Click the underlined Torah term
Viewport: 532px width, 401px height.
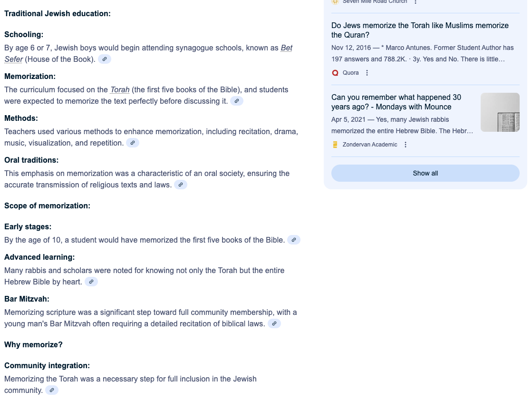[120, 90]
